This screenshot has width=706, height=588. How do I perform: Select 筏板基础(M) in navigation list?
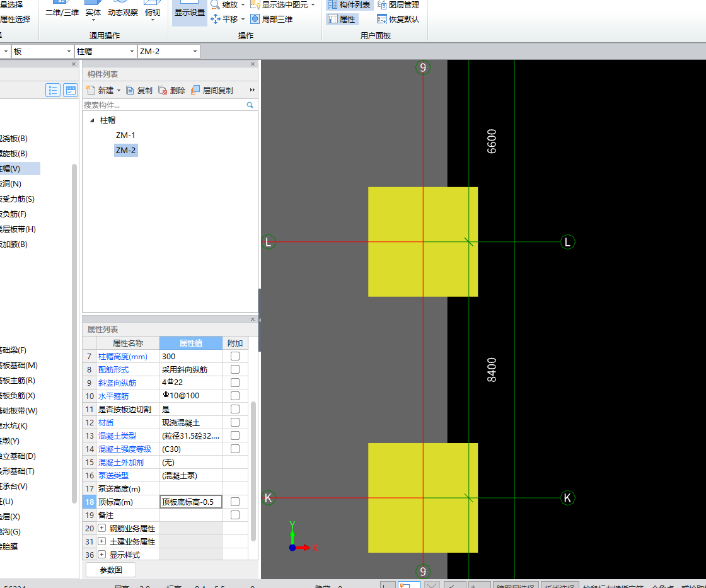click(19, 366)
